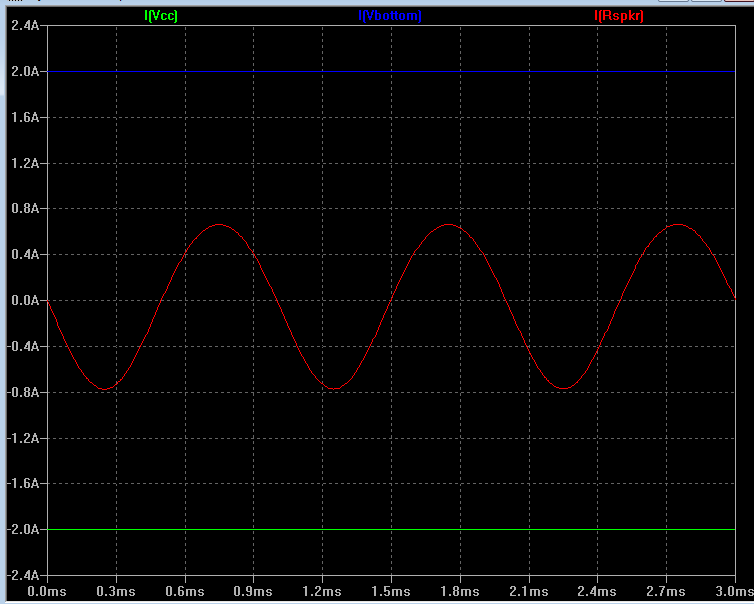The width and height of the screenshot is (754, 604).
Task: Click the -0.4A vertical axis label
Action: [x=23, y=346]
